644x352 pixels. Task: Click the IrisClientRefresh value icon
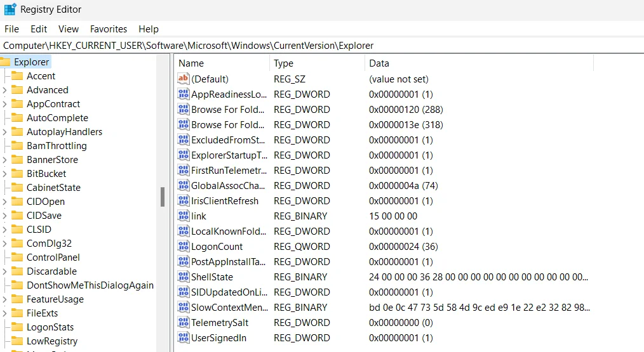pos(183,200)
